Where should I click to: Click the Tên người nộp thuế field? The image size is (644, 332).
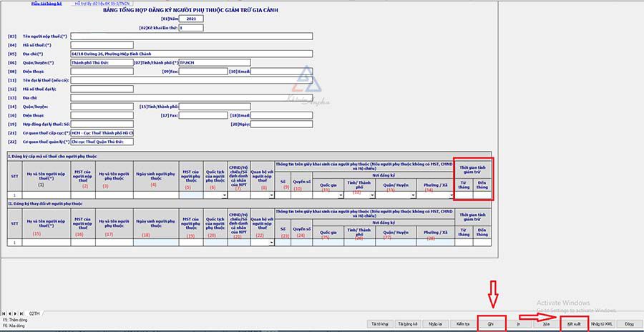pyautogui.click(x=191, y=36)
